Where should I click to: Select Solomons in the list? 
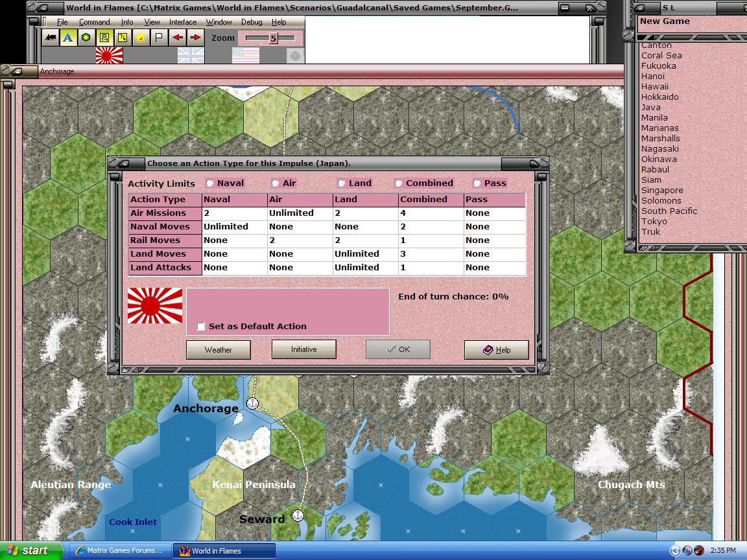[661, 200]
